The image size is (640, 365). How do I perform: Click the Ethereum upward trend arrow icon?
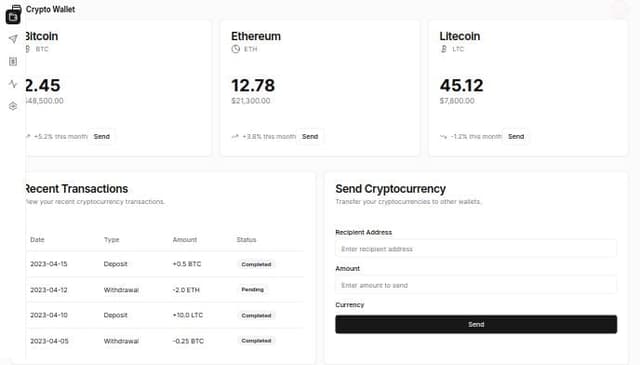(x=235, y=136)
